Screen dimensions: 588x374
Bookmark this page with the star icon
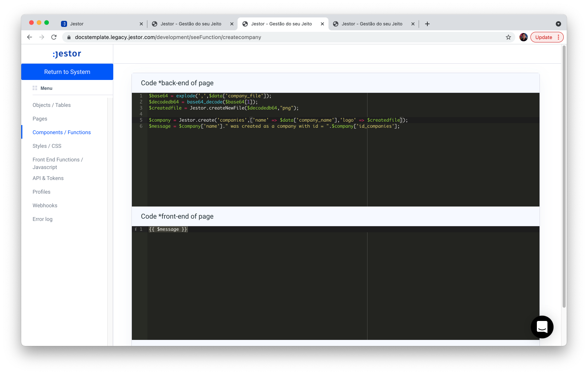tap(508, 37)
